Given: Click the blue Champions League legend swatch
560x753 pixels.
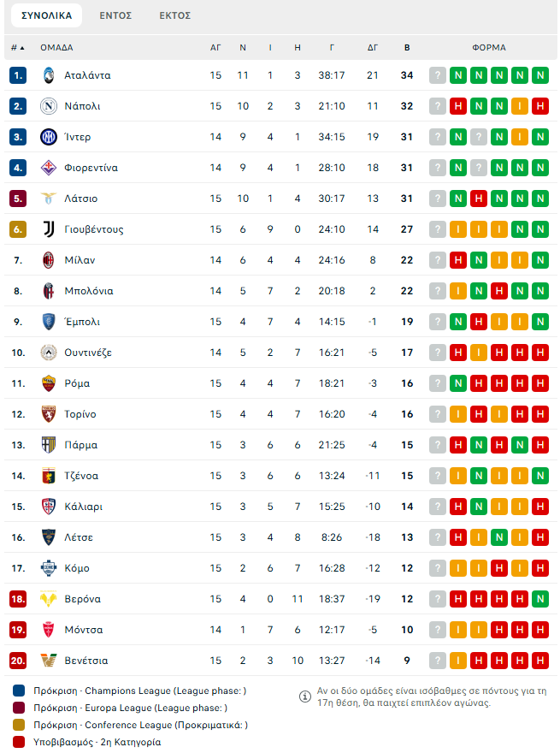Looking at the screenshot, I should [20, 691].
